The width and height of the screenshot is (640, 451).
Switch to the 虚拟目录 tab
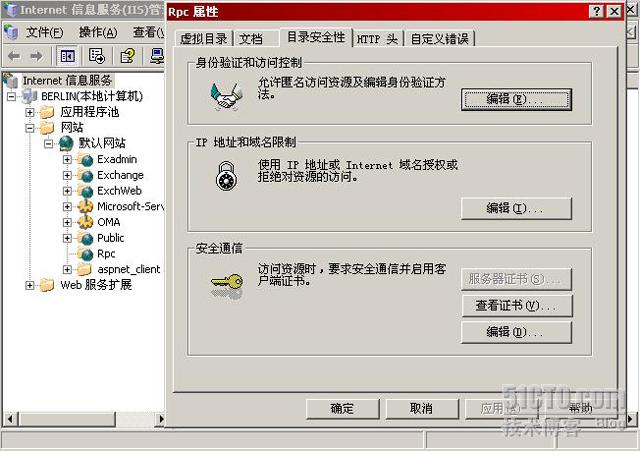204,39
